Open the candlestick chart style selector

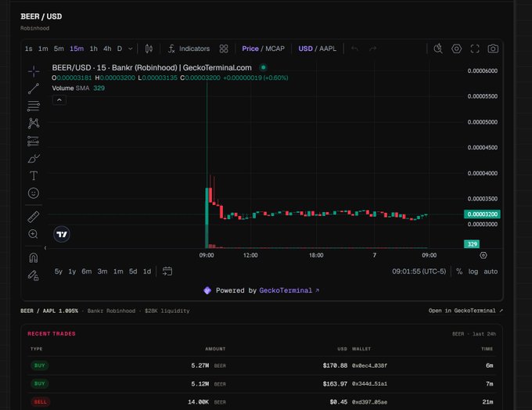(149, 49)
